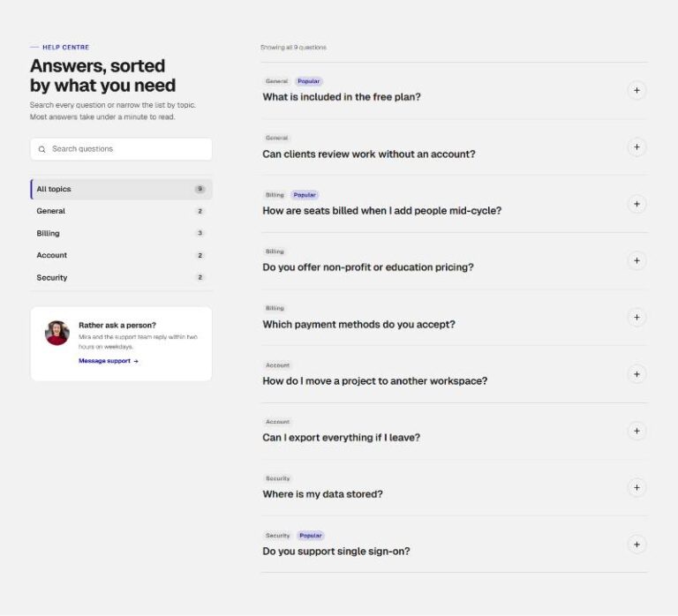Filter questions by General topic

[x=121, y=211]
